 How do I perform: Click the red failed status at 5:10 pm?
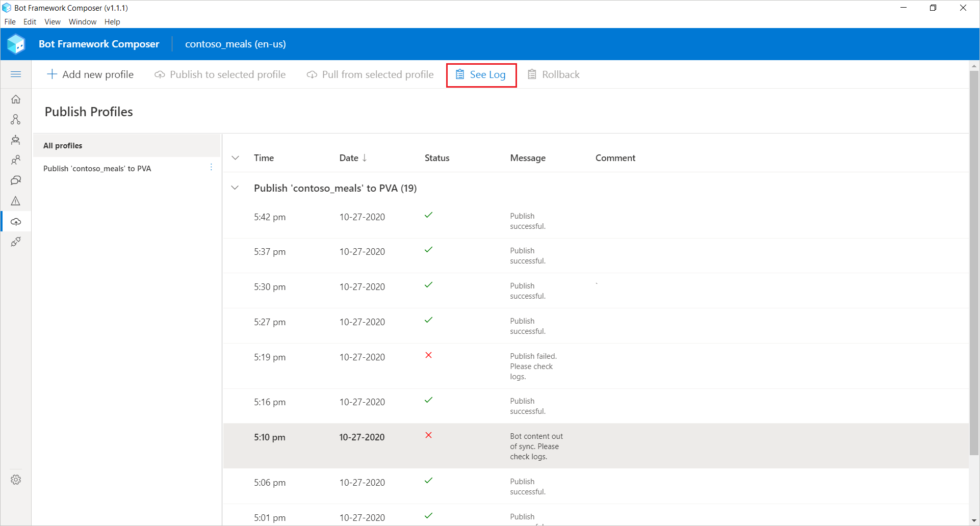point(428,435)
